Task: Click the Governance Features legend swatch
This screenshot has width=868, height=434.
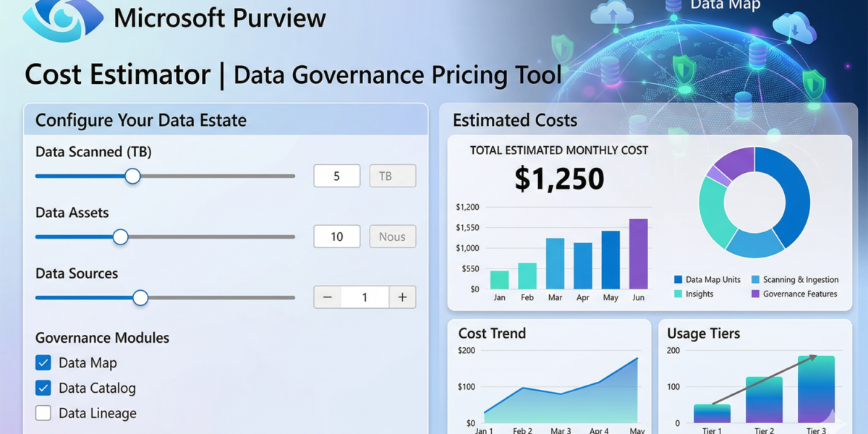Action: point(755,294)
